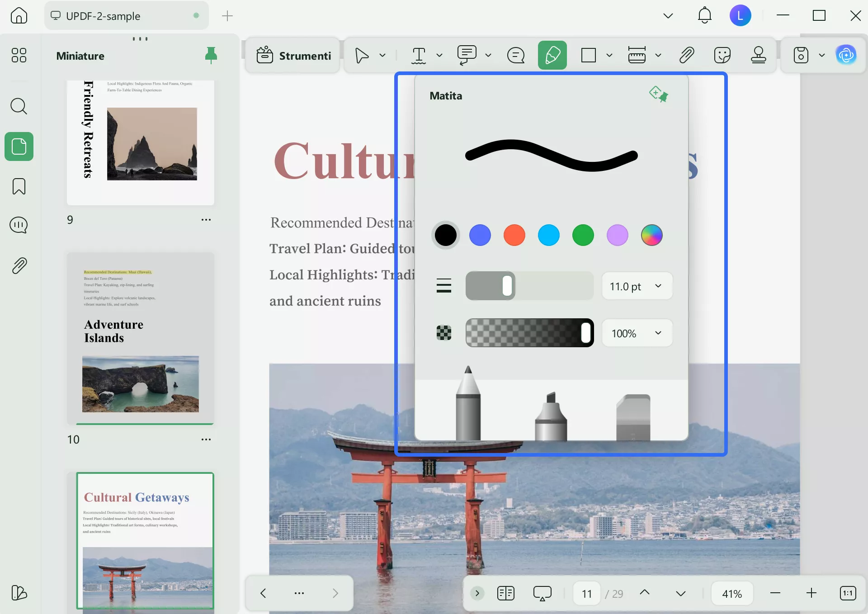Open the UPDF AI assistant icon
This screenshot has width=868, height=614.
pos(846,56)
